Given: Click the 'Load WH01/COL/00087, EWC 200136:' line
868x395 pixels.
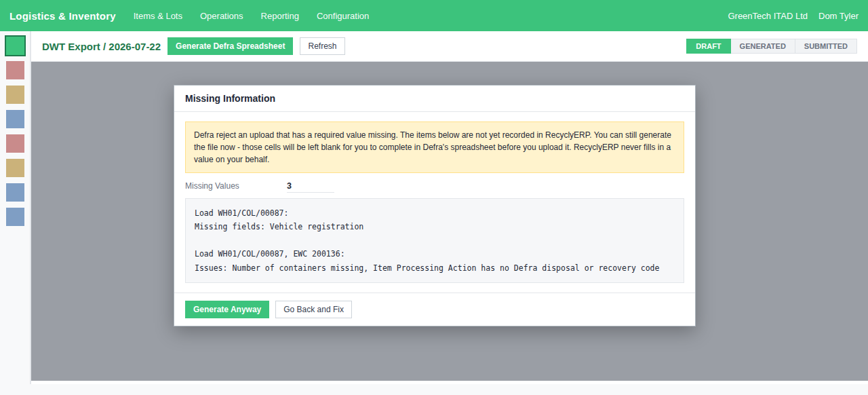Looking at the screenshot, I should (270, 254).
